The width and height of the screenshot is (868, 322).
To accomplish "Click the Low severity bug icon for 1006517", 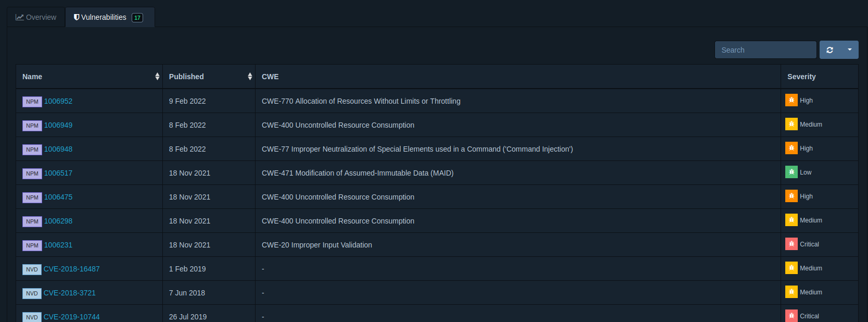I will (x=791, y=172).
